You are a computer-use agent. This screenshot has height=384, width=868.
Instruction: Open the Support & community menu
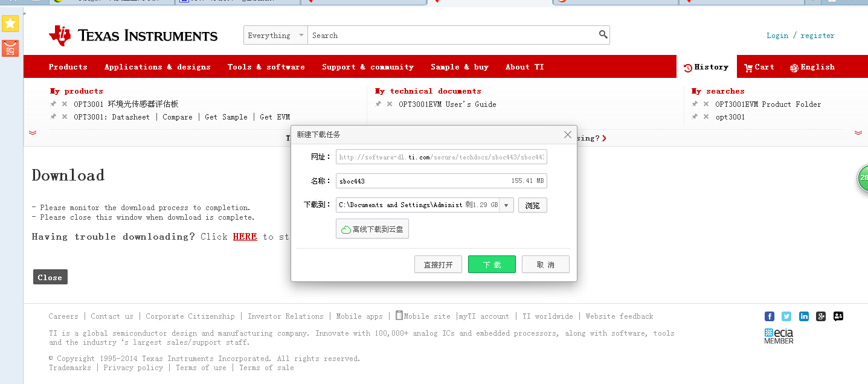pyautogui.click(x=368, y=66)
